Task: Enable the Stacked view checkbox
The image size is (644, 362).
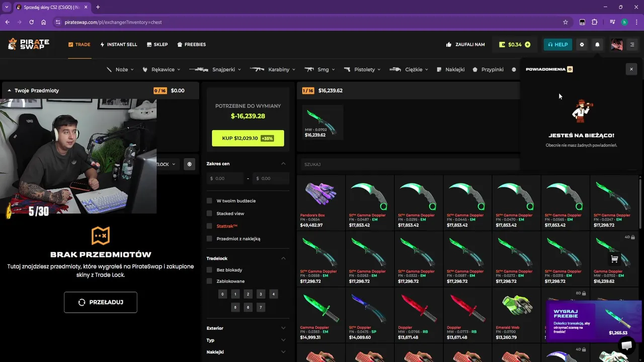Action: [x=209, y=213]
